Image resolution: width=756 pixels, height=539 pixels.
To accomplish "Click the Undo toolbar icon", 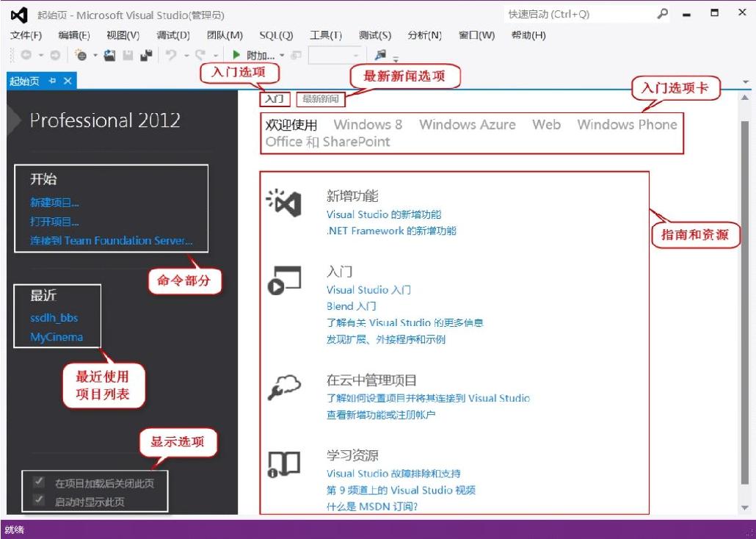I will [x=171, y=56].
